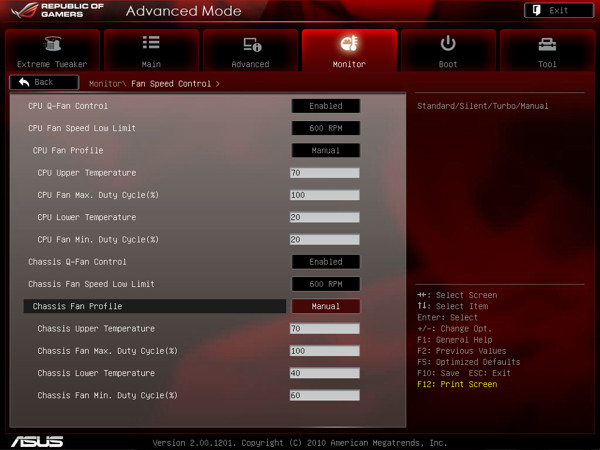Click the Enter: Select hint
Screen dimensions: 600x450
coord(447,318)
